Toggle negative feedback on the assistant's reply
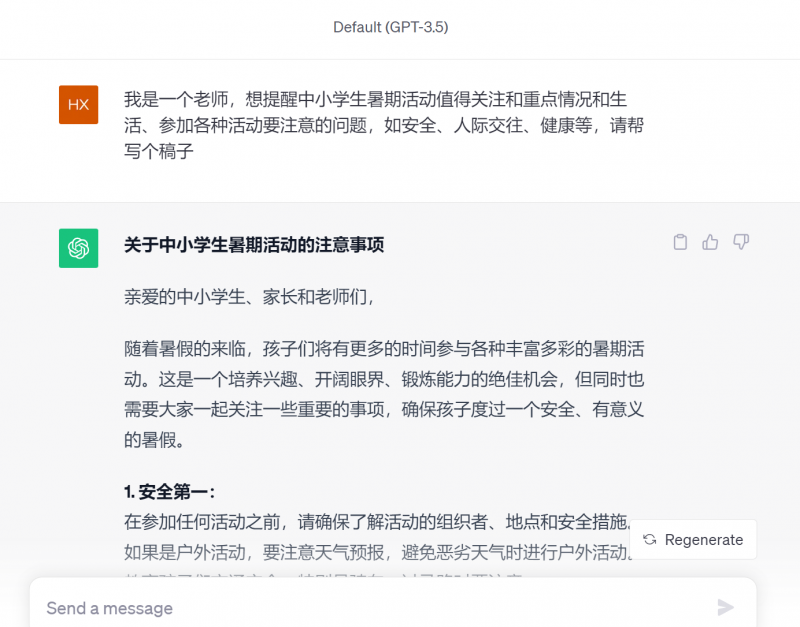This screenshot has width=800, height=627. point(740,242)
